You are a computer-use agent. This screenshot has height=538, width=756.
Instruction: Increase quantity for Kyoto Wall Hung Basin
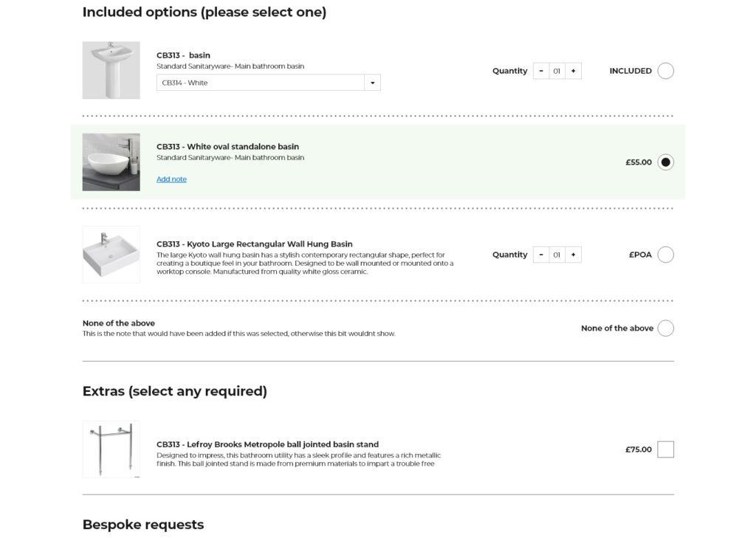573,255
